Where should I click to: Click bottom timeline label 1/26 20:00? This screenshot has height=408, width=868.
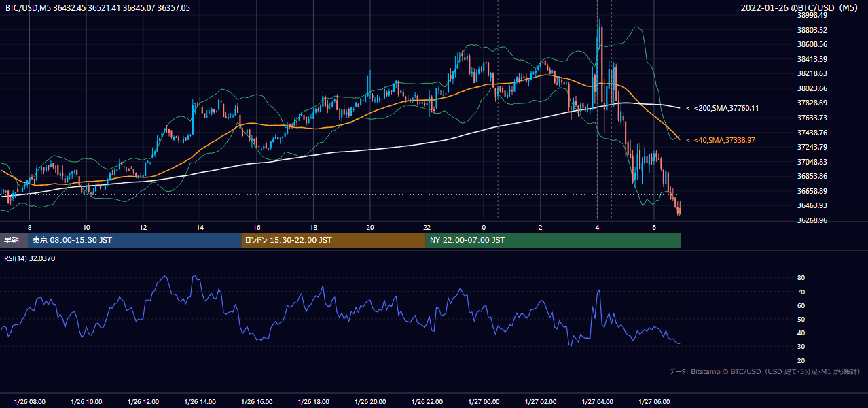click(x=370, y=402)
